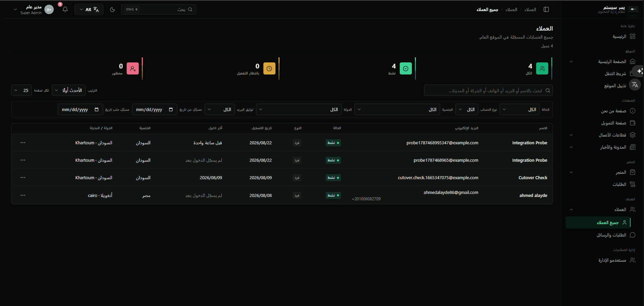This screenshot has width=644, height=306.
Task: Open calendar in مسجّل حتى تاريخ field
Action: (x=97, y=110)
